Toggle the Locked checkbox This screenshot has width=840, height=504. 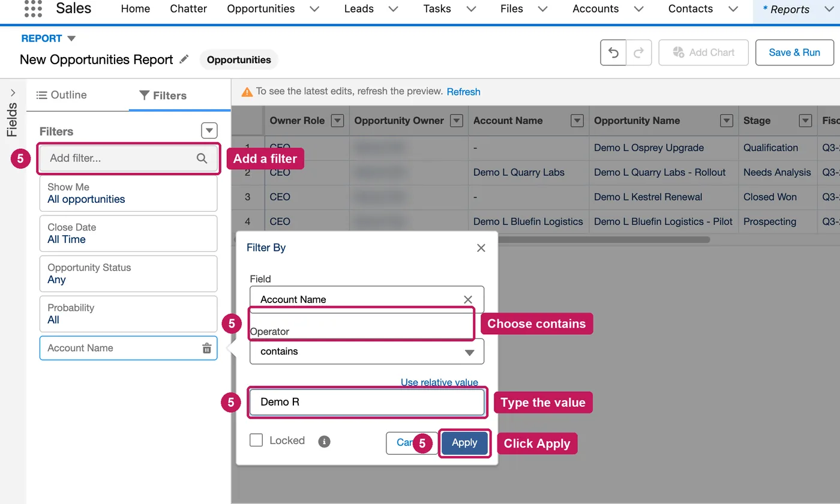(x=256, y=440)
